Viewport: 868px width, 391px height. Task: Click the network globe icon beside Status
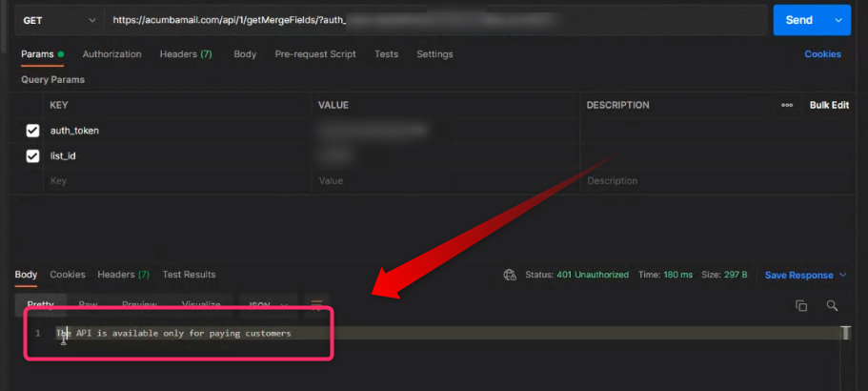click(x=510, y=275)
